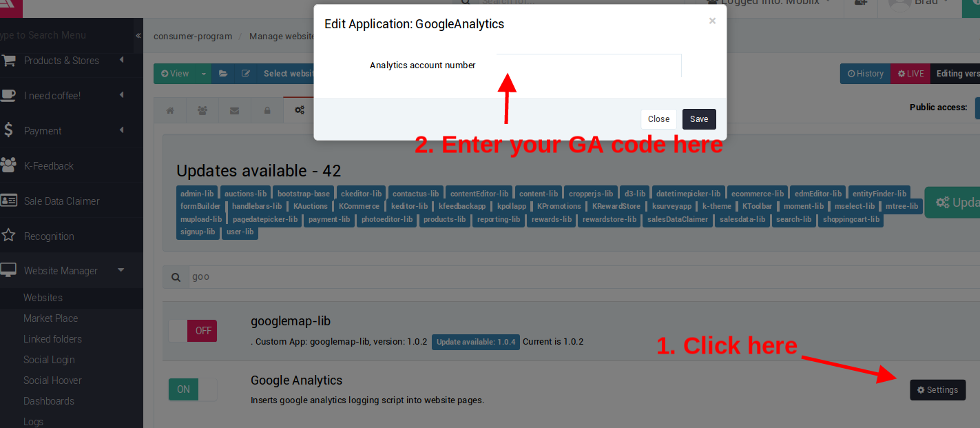The height and width of the screenshot is (428, 980).
Task: Expand the 'I need coffee!' submenu arrow
Action: (x=122, y=95)
